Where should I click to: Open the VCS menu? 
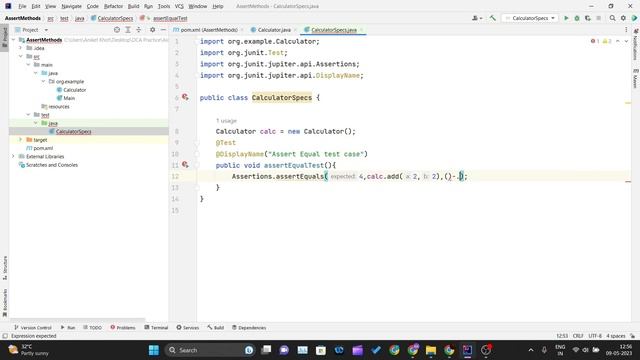(179, 6)
